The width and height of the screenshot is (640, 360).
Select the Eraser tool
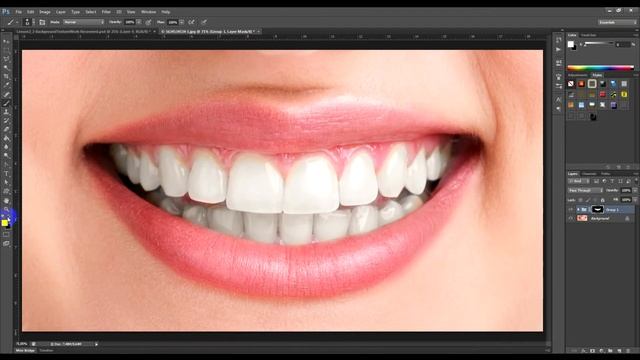[x=6, y=129]
